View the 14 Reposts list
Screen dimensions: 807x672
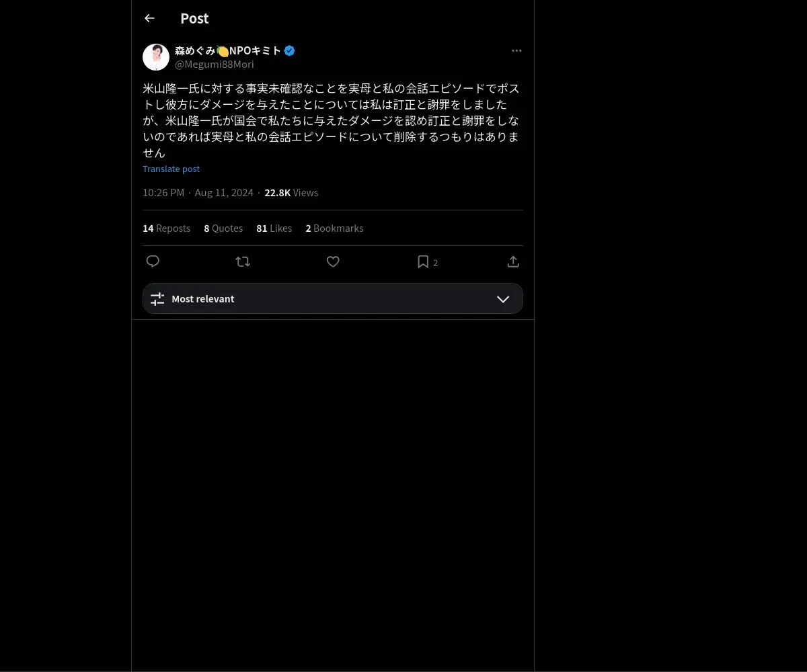point(166,228)
